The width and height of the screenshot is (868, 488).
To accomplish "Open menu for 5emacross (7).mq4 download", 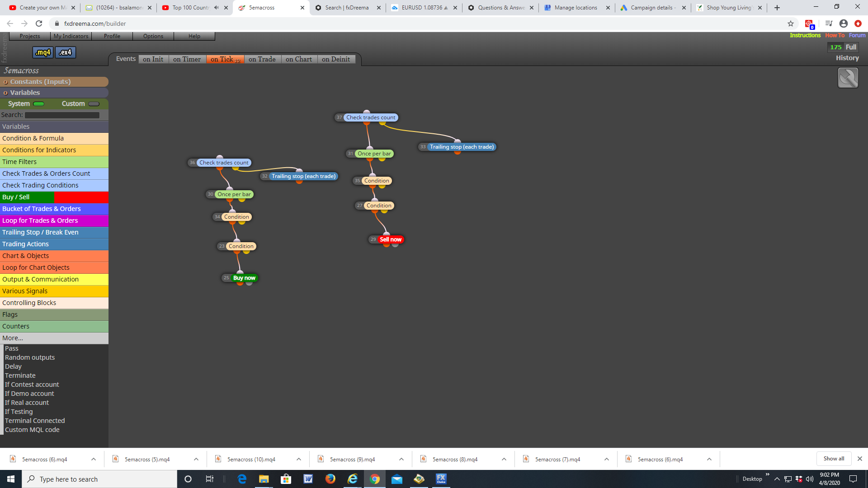I will 607,459.
